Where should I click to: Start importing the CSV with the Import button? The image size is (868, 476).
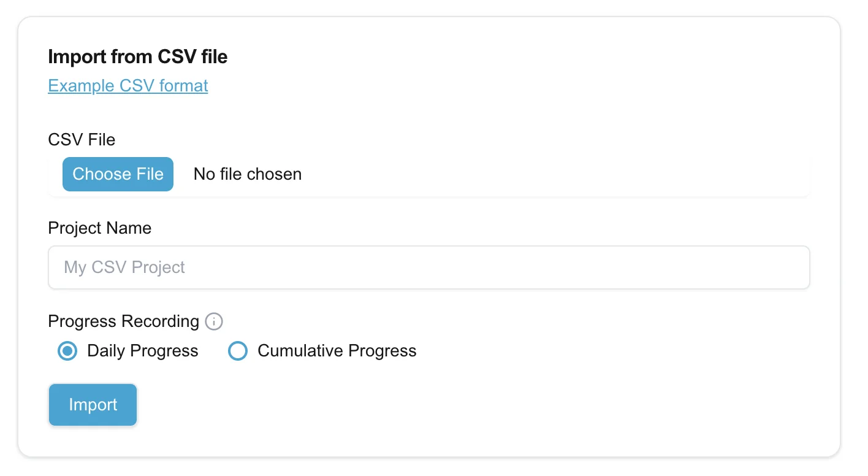93,405
